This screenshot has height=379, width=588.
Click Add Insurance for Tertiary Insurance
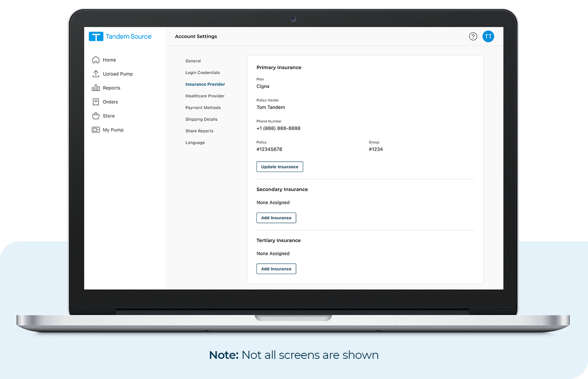click(276, 269)
